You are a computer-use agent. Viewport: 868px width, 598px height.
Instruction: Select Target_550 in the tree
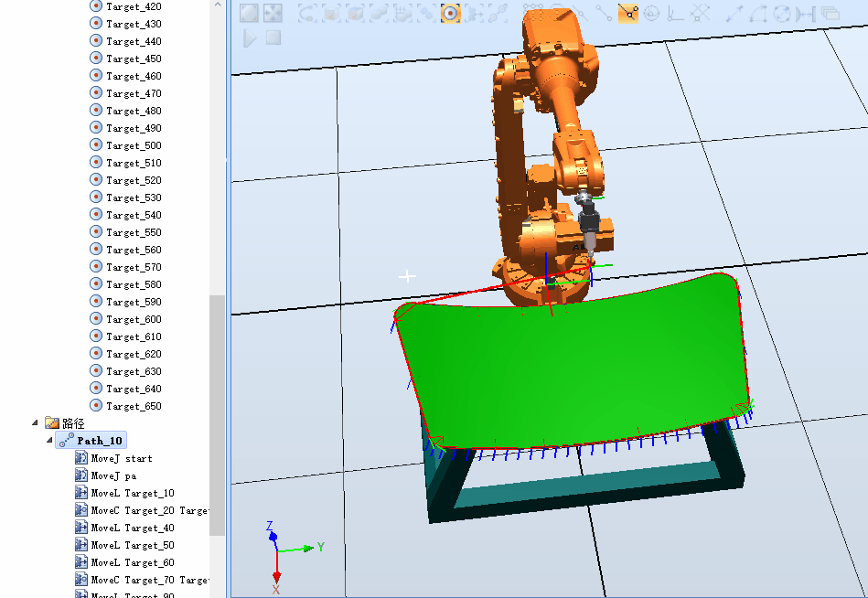[134, 231]
